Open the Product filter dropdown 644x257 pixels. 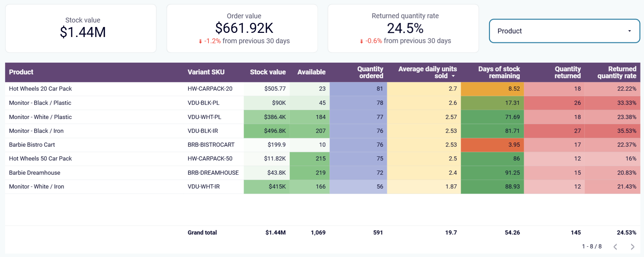(x=564, y=31)
